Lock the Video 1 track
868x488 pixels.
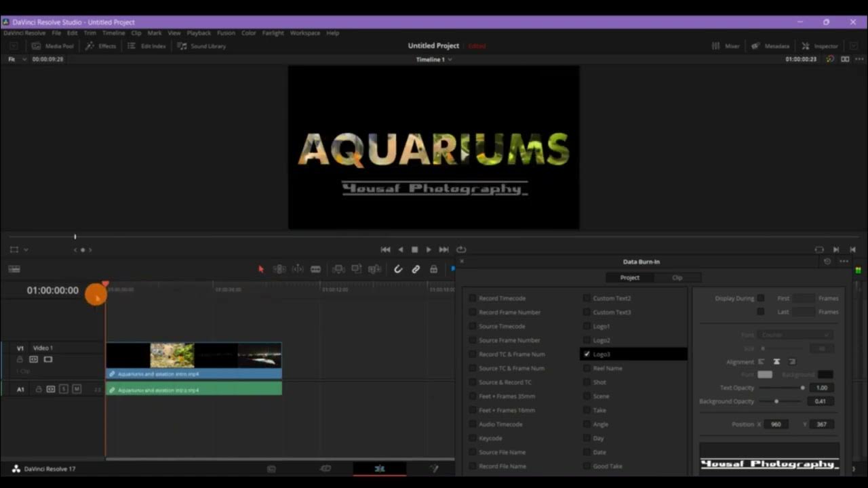tap(20, 359)
